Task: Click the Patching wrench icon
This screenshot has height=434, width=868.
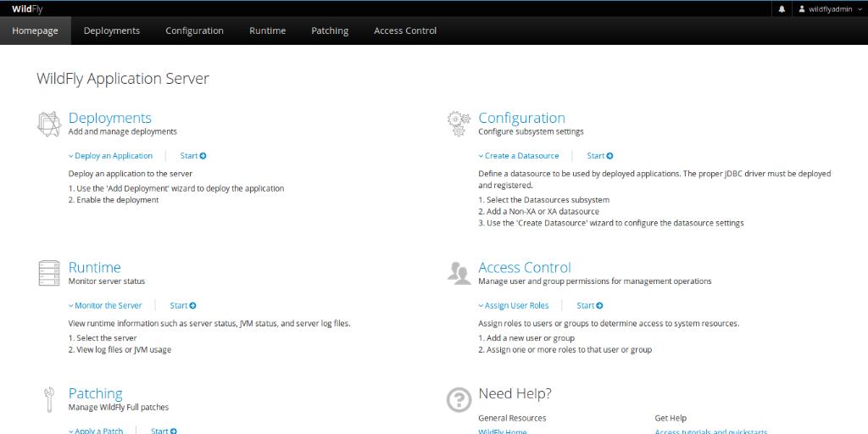Action: pos(48,400)
